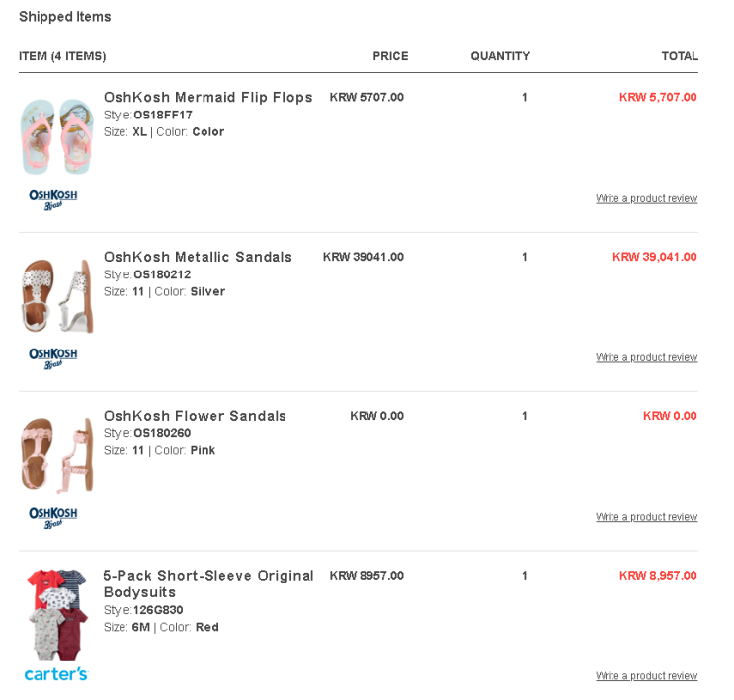Open 5-Pack Short-Sleeve Original Bodysuits title
This screenshot has height=700, width=734.
tap(208, 583)
